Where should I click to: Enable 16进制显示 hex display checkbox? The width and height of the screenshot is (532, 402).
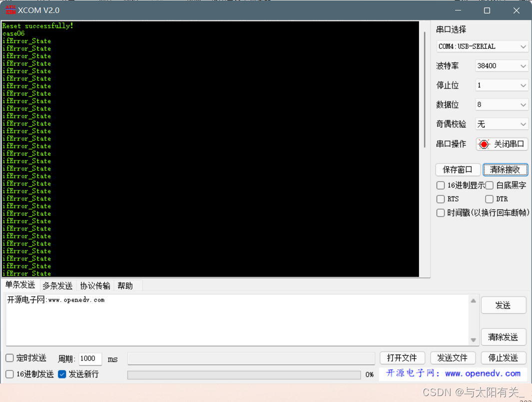[x=441, y=185]
